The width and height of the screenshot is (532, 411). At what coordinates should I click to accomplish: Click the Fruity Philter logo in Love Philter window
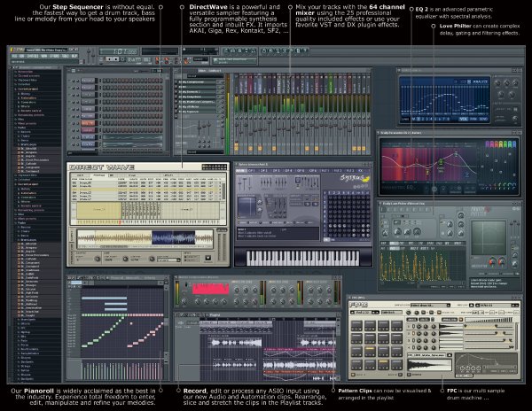(x=481, y=211)
